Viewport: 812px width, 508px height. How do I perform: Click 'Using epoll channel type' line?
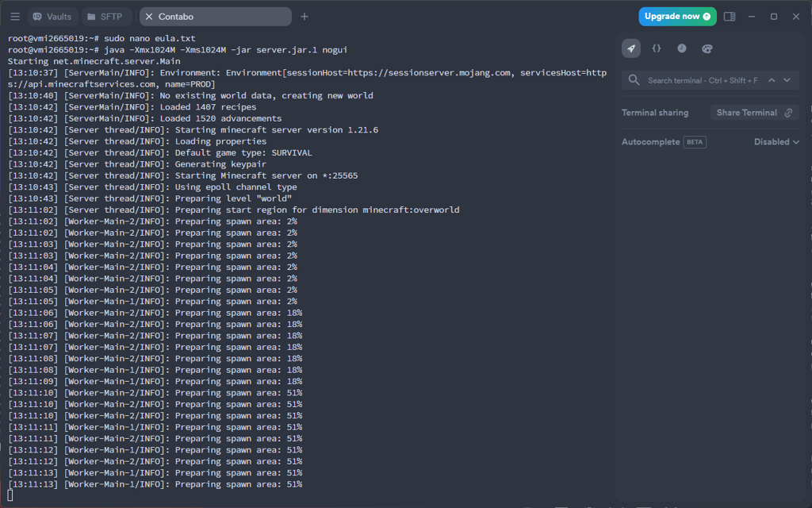click(x=152, y=187)
